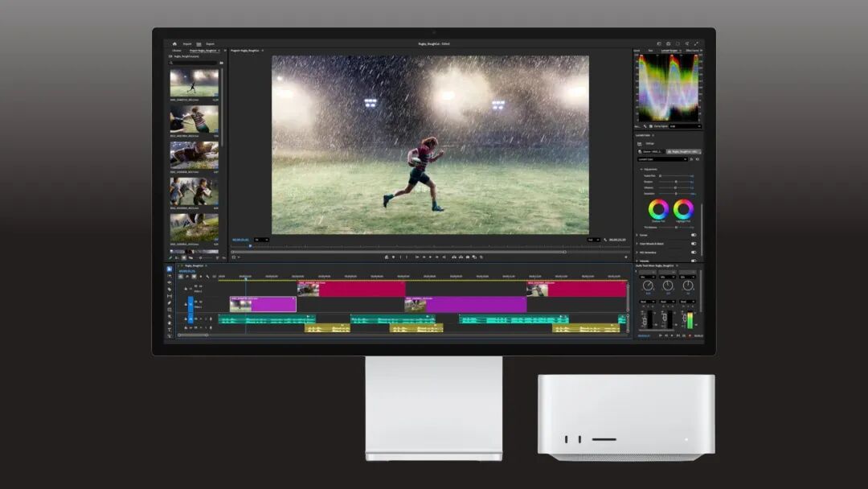Viewport: 868px width, 489px height.
Task: Toggle Snap in the timeline
Action: coord(187,277)
